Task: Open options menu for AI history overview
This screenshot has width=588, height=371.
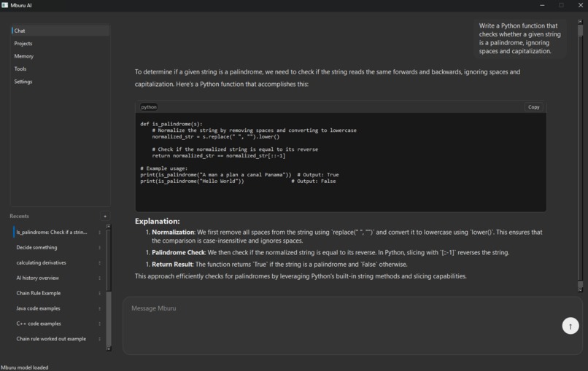Action: coord(99,278)
